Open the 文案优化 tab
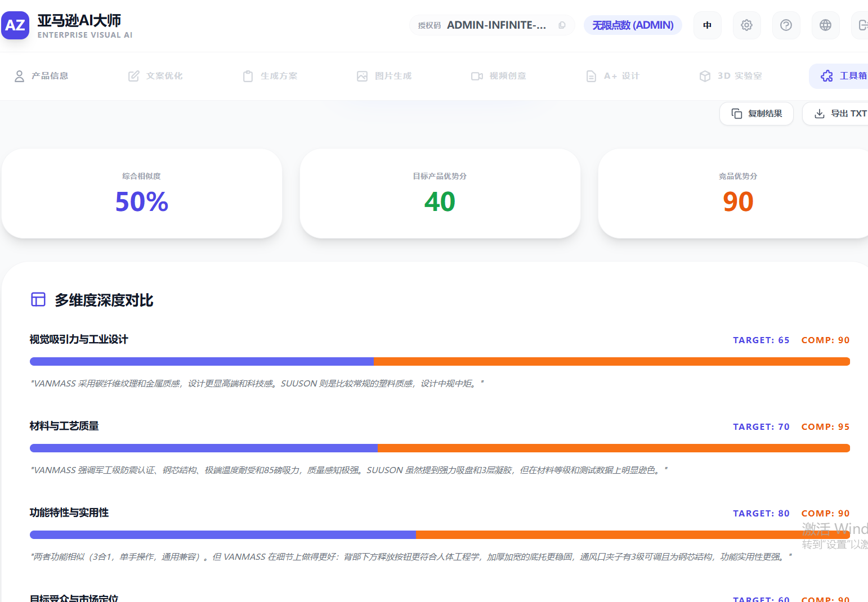Image resolution: width=868 pixels, height=602 pixels. 156,76
